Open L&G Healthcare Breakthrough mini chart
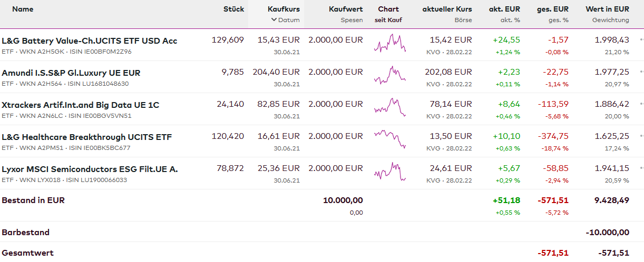This screenshot has height=262, width=644. coord(390,139)
